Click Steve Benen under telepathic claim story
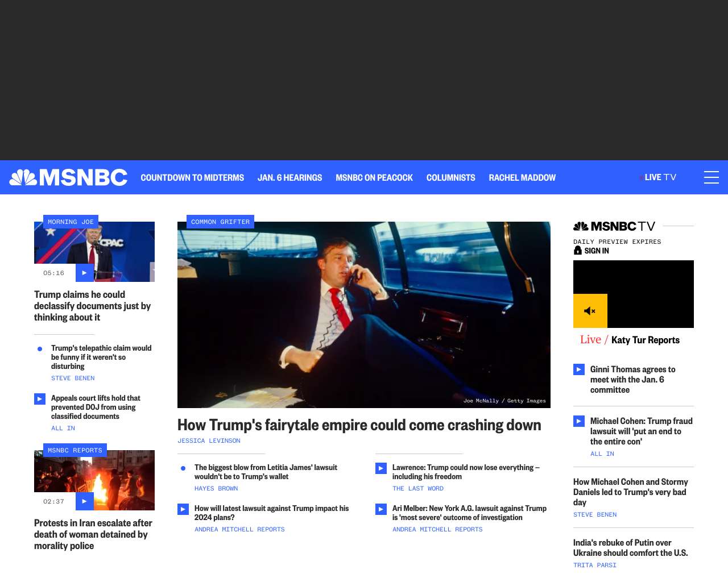 (x=73, y=378)
